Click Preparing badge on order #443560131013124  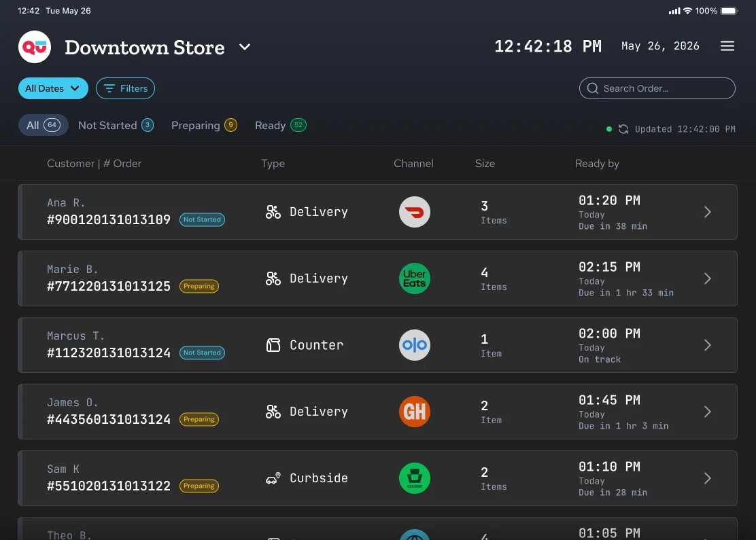199,419
